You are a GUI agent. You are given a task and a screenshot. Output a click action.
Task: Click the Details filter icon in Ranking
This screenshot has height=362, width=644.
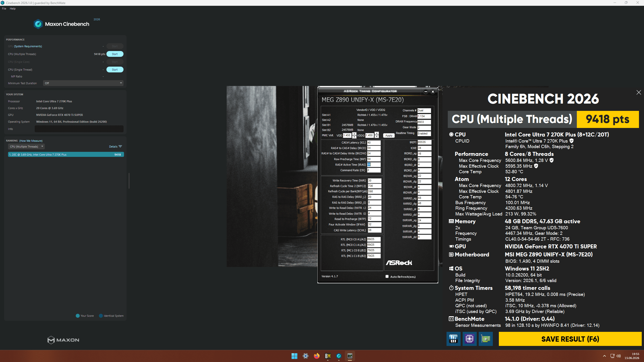click(120, 146)
